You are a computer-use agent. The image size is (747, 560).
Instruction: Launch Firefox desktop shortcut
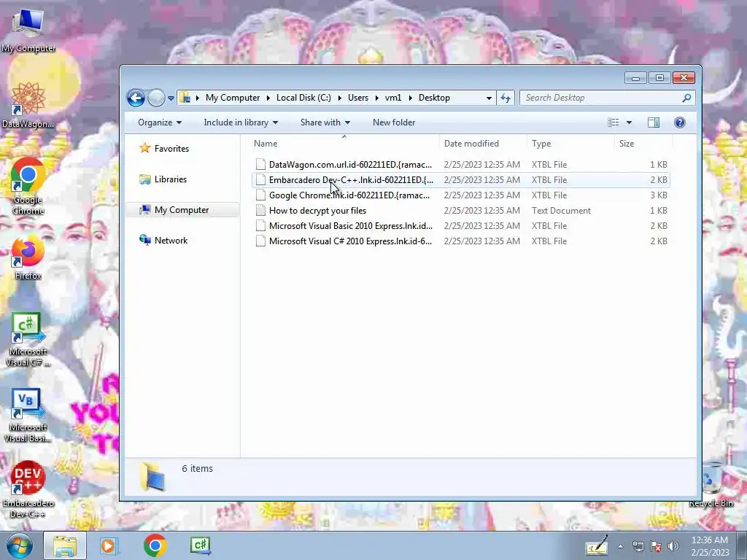(28, 257)
